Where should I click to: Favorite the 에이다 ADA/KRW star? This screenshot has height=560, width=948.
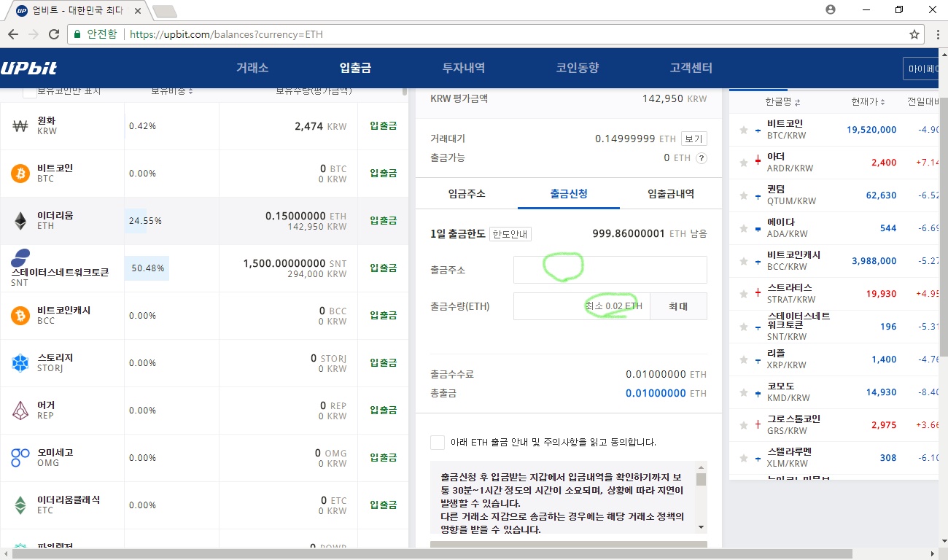tap(744, 228)
